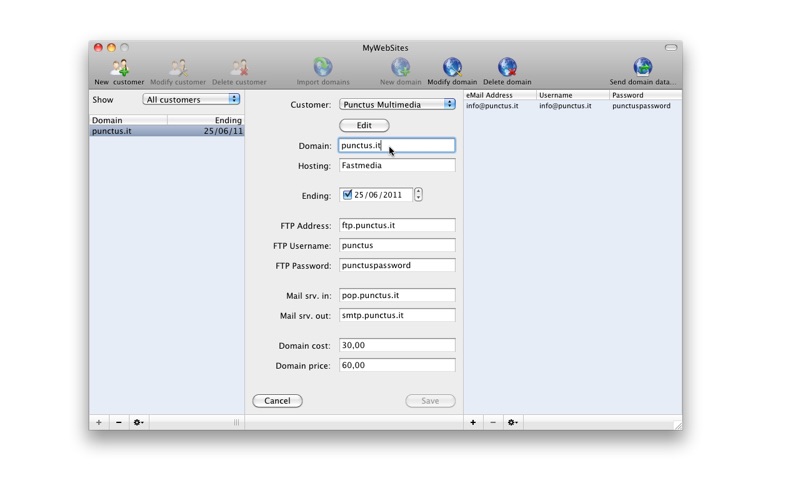
Task: Click the Ending date stepper arrows
Action: pyautogui.click(x=418, y=195)
